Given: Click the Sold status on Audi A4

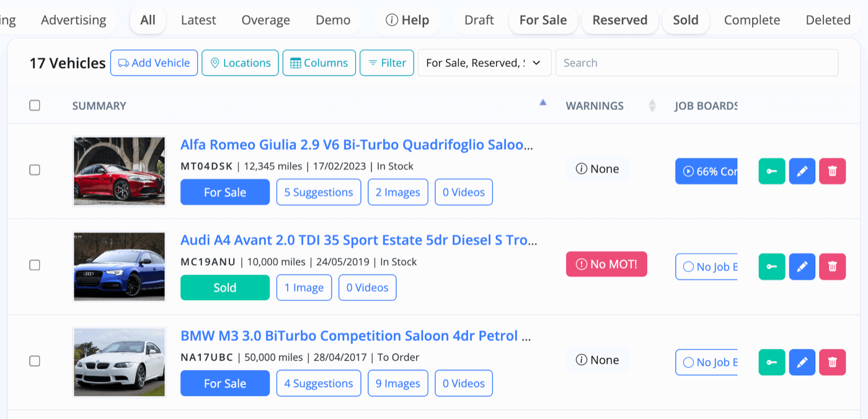Looking at the screenshot, I should [225, 288].
